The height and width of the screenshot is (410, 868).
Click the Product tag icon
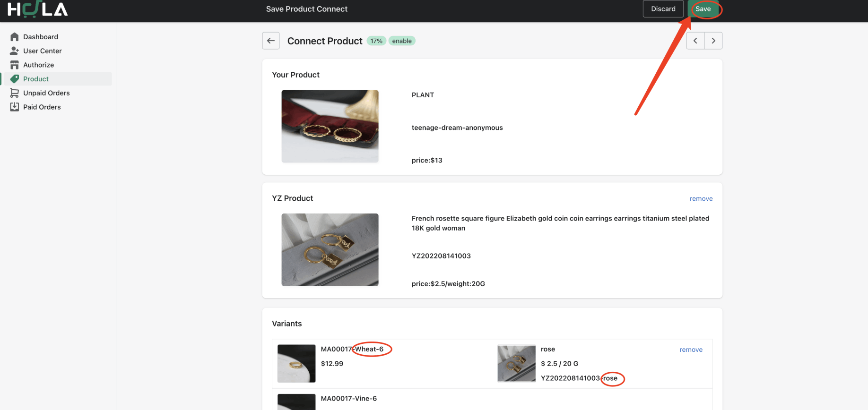15,79
